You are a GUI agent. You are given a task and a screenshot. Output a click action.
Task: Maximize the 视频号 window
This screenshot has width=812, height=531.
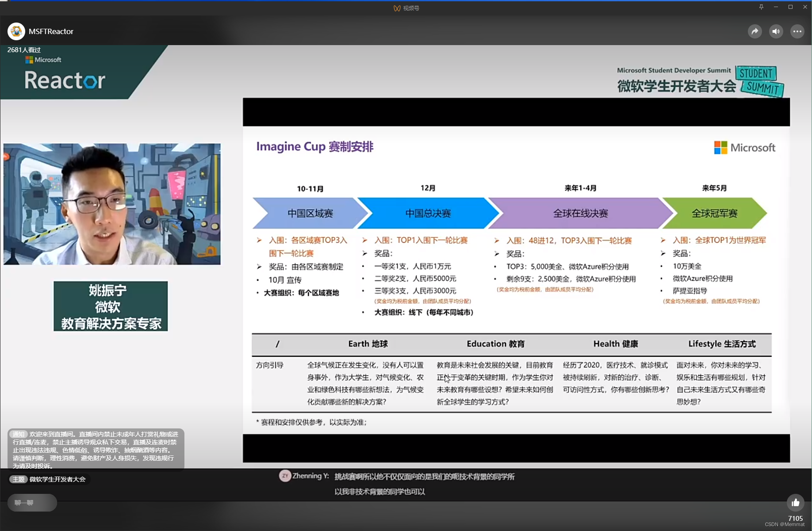tap(790, 7)
